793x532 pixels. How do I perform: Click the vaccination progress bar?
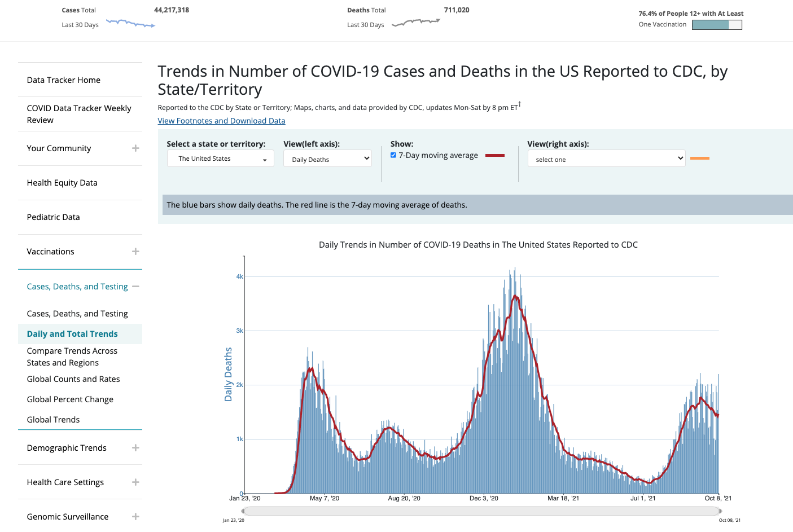[x=717, y=25]
